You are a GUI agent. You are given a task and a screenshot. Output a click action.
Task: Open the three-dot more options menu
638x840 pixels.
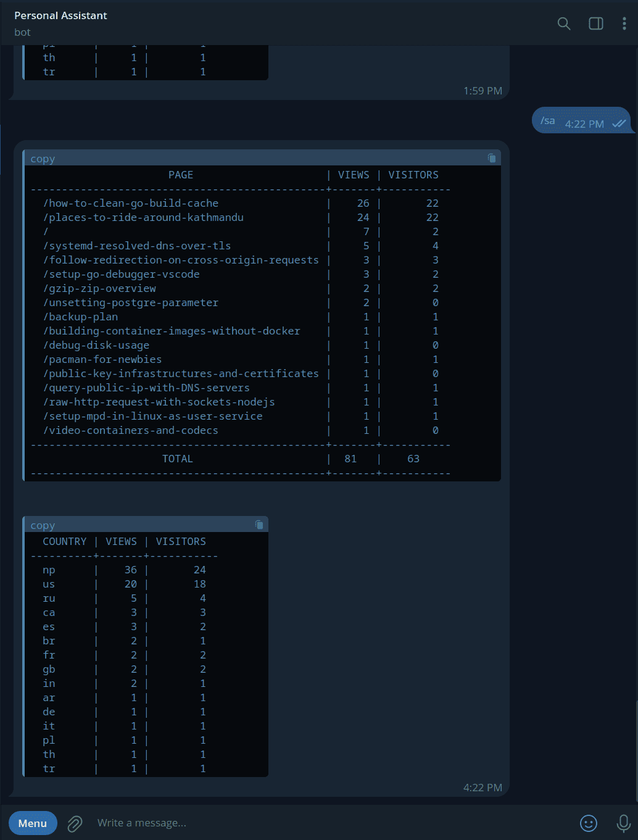tap(624, 23)
